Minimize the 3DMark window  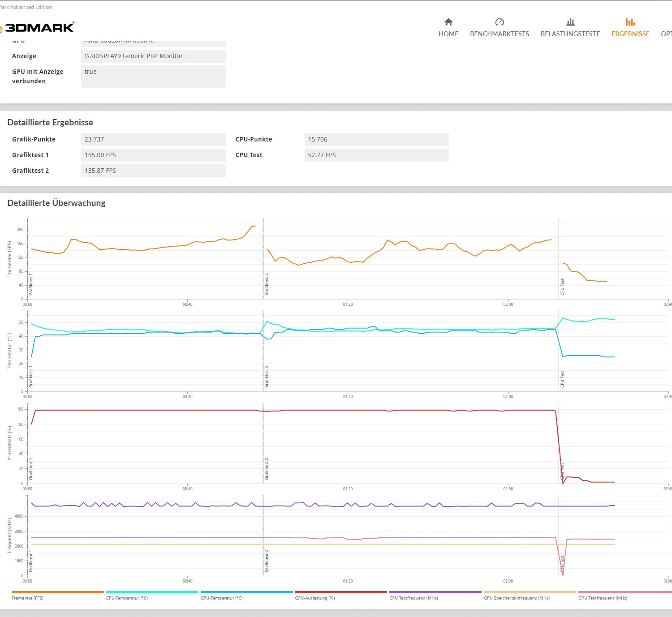click(x=663, y=7)
